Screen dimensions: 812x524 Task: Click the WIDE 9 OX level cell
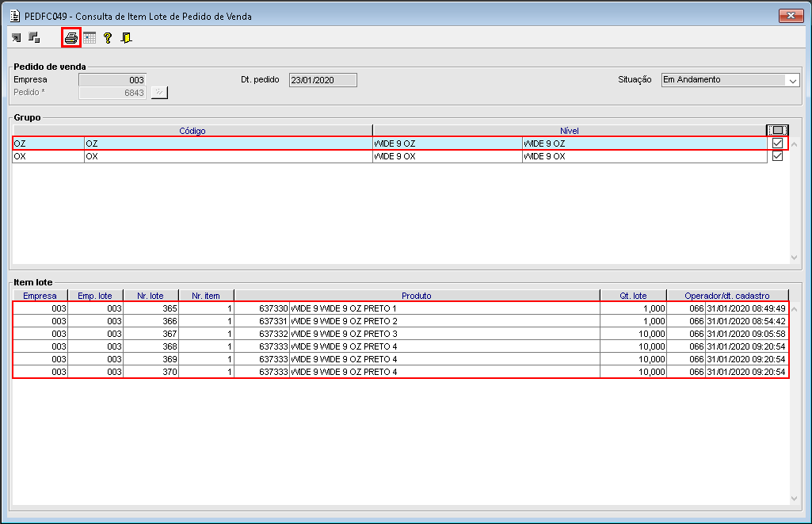[x=448, y=156]
